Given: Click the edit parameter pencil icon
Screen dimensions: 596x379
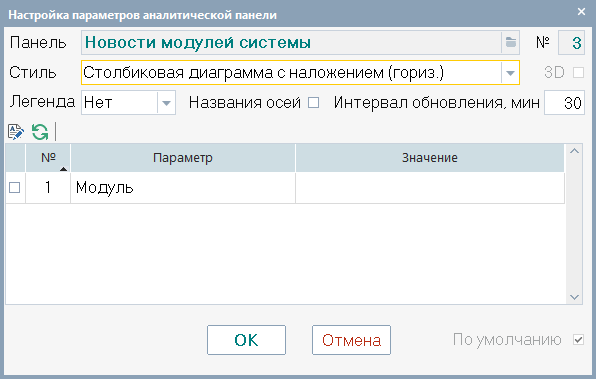Looking at the screenshot, I should pos(16,132).
